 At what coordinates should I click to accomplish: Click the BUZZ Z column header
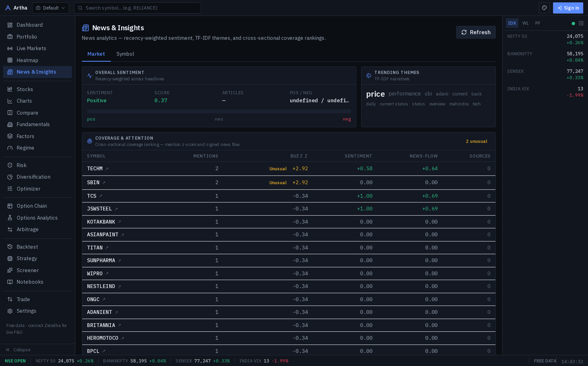[x=299, y=156]
